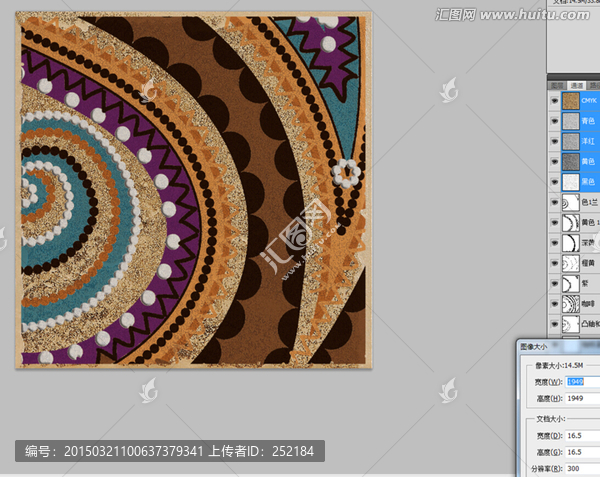600x477 pixels.
Task: Toggle visibility of the 青色 cyan channel
Action: point(554,121)
